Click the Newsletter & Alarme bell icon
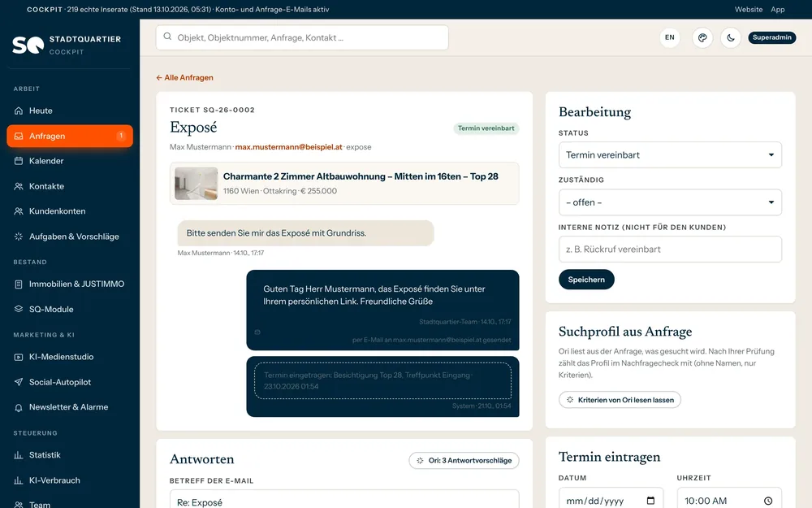Viewport: 812px width, 508px height. pyautogui.click(x=19, y=407)
